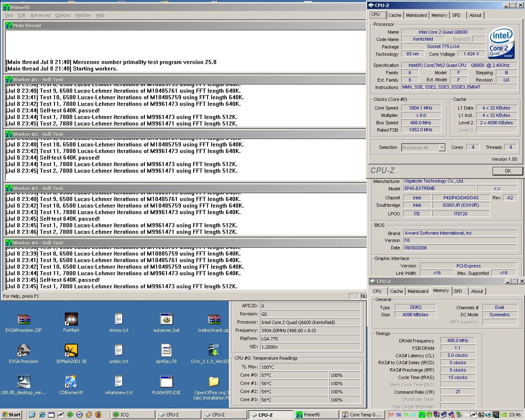The image size is (525, 420).
Task: Select the EVGA Precision shortcut icon
Action: pos(24,350)
